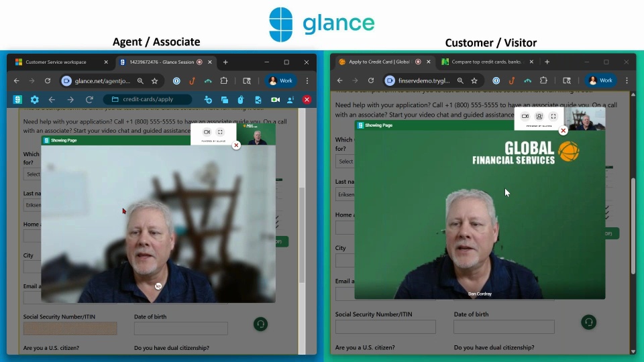Click the credit-cards/apply path field
Viewport: 644px width, 362px height.
point(148,99)
